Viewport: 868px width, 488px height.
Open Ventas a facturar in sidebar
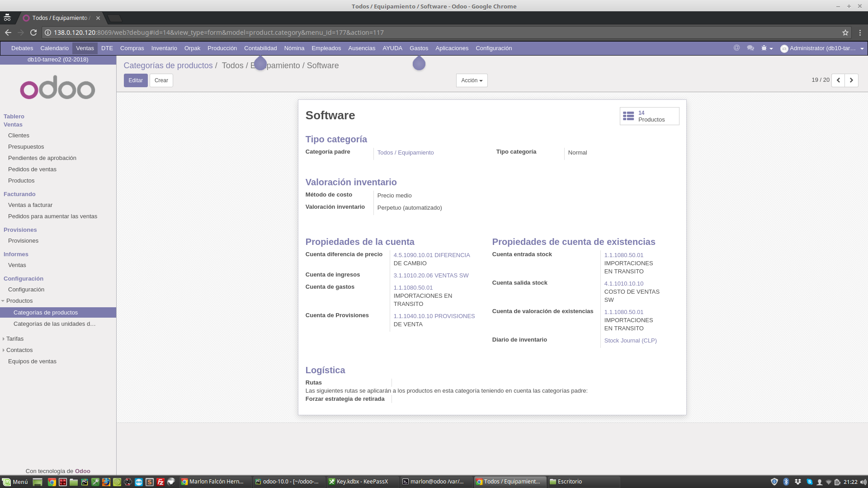pyautogui.click(x=30, y=205)
